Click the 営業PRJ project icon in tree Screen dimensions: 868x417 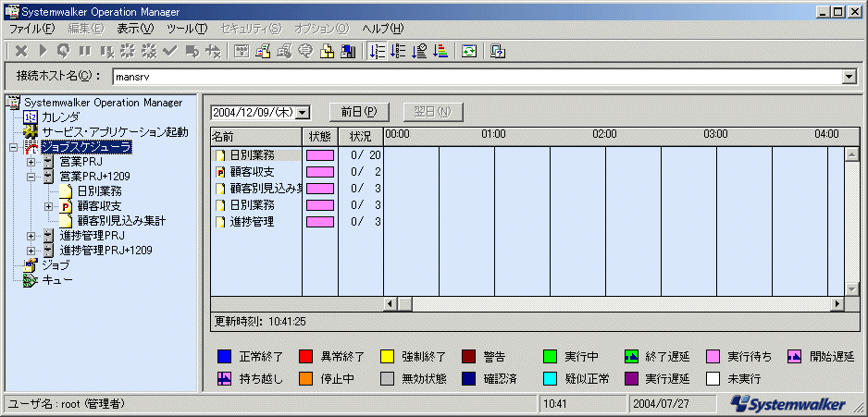click(49, 162)
